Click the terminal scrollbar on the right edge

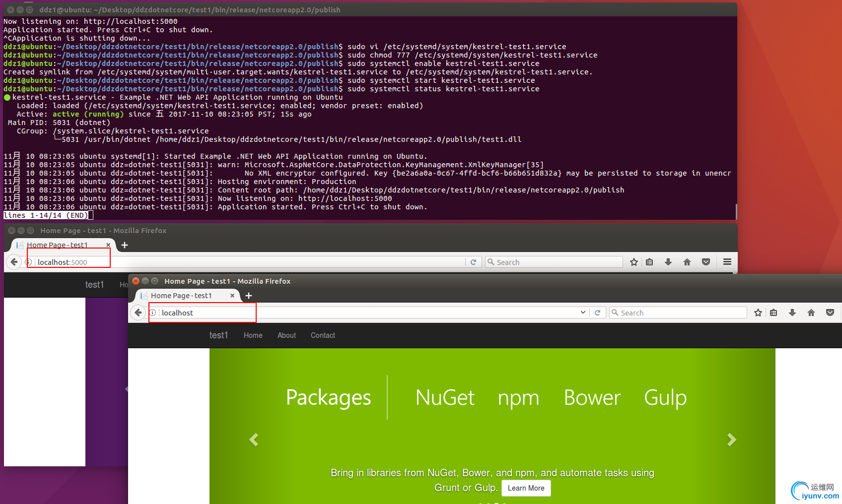pos(736,212)
